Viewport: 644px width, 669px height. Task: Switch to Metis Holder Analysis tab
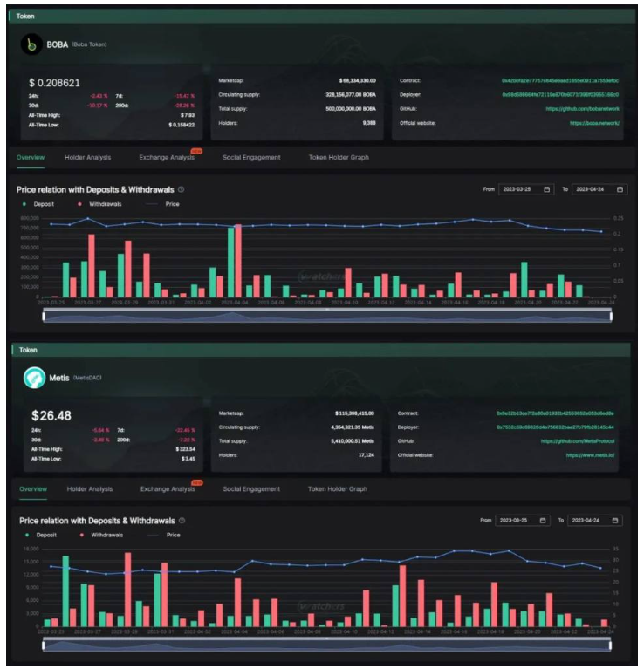pos(90,489)
